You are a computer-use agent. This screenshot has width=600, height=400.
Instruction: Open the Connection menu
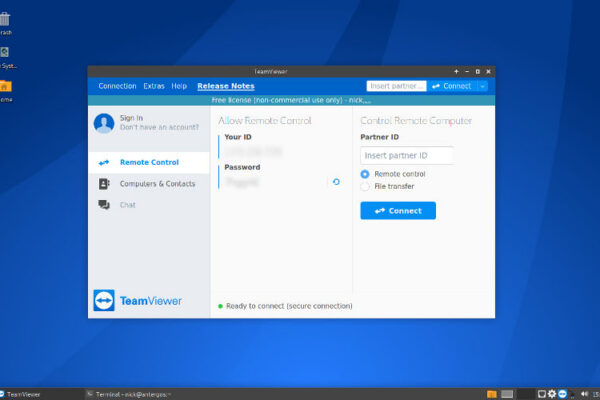(x=117, y=86)
